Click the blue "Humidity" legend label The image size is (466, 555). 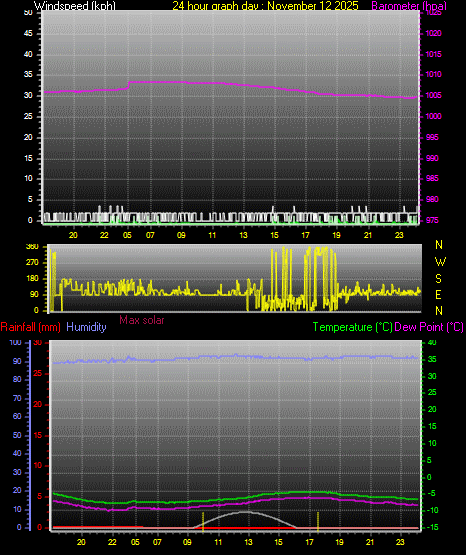[x=86, y=327]
